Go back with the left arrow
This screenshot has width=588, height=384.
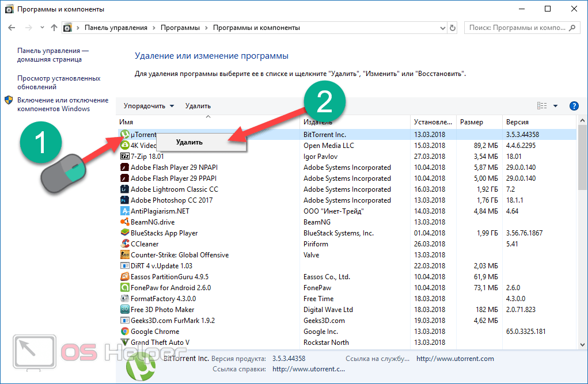click(12, 28)
